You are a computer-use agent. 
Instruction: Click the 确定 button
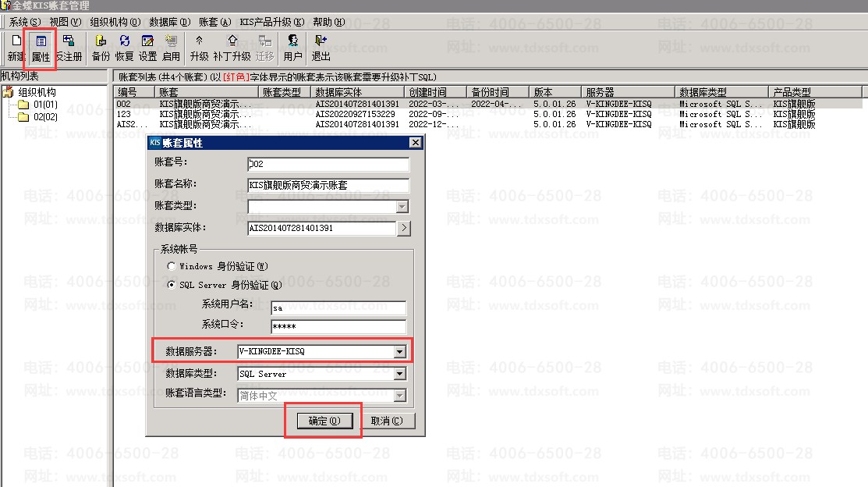[x=324, y=421]
